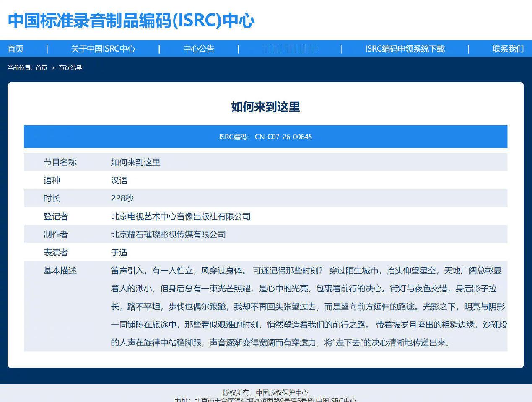Open 关于中国ISRC中心 menu item

[x=103, y=49]
